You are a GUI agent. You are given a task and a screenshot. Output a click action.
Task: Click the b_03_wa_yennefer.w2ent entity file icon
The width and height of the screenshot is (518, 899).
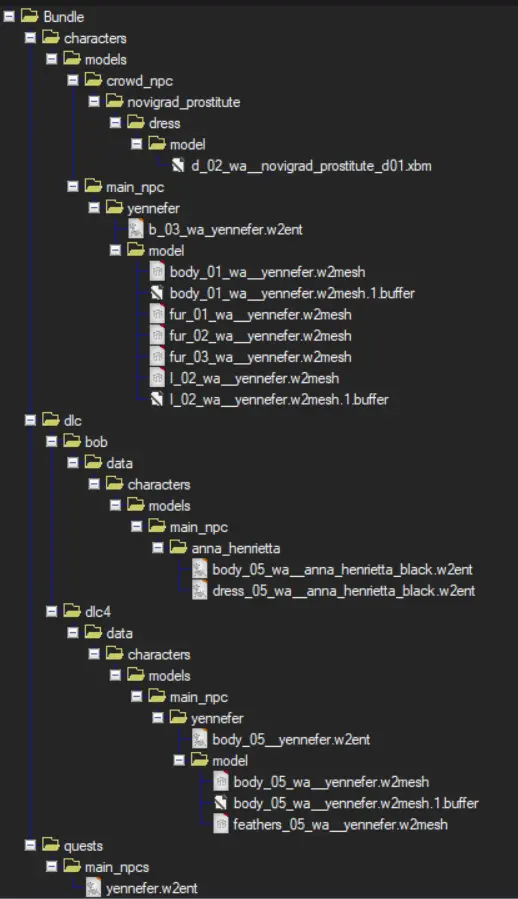click(x=135, y=229)
